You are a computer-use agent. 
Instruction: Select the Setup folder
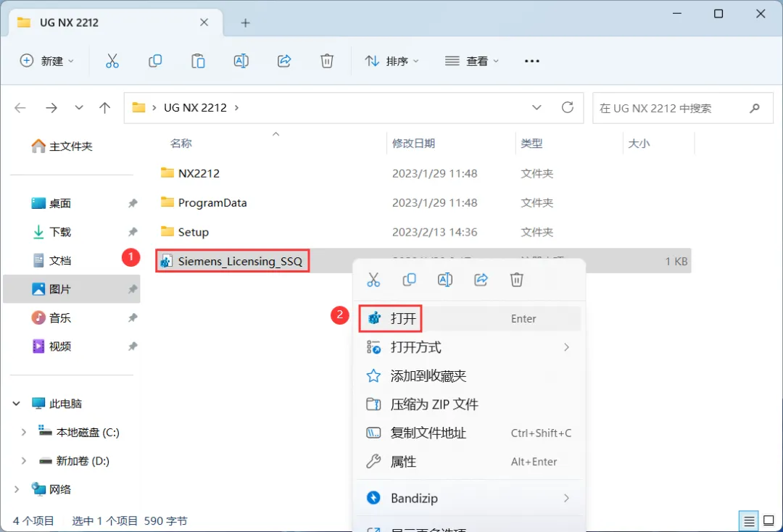(x=194, y=232)
